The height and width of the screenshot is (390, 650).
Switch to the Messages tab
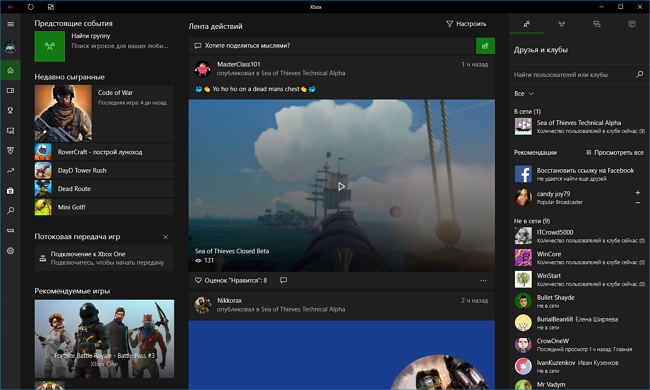(597, 24)
